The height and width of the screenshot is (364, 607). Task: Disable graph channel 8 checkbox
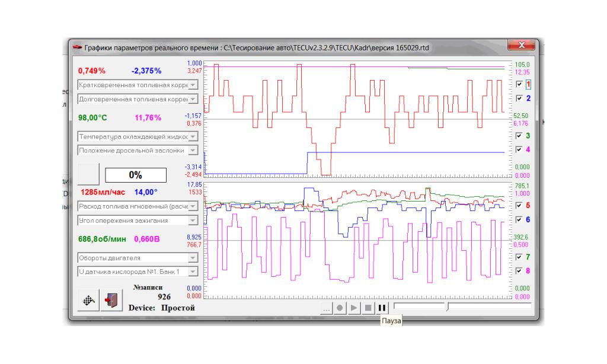coord(519,271)
